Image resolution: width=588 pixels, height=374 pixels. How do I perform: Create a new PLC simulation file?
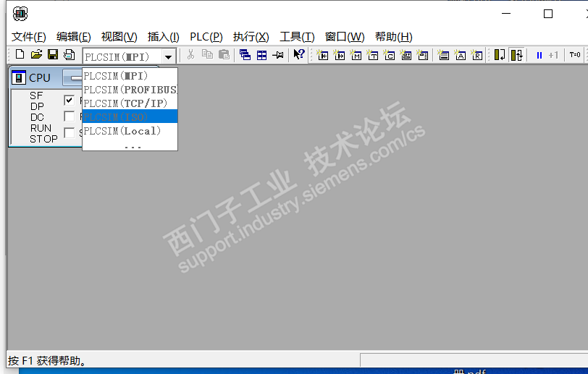pos(20,55)
